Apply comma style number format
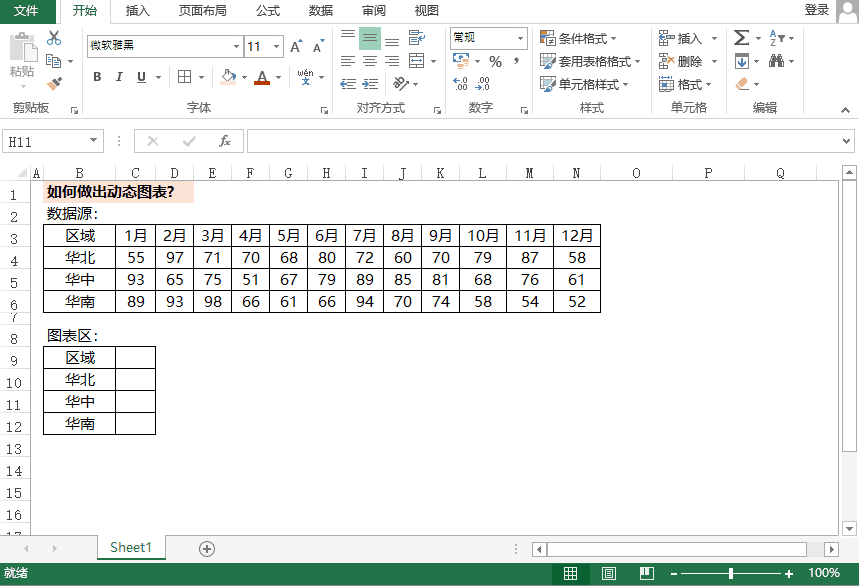This screenshot has height=586, width=859. [517, 61]
